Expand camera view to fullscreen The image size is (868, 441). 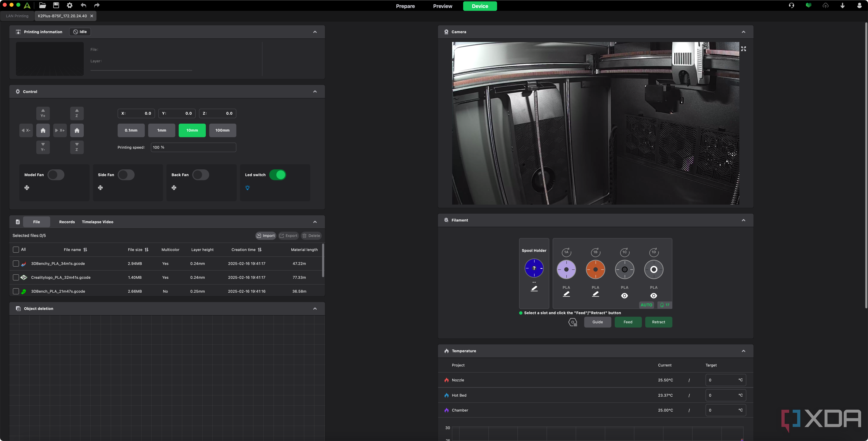point(743,49)
